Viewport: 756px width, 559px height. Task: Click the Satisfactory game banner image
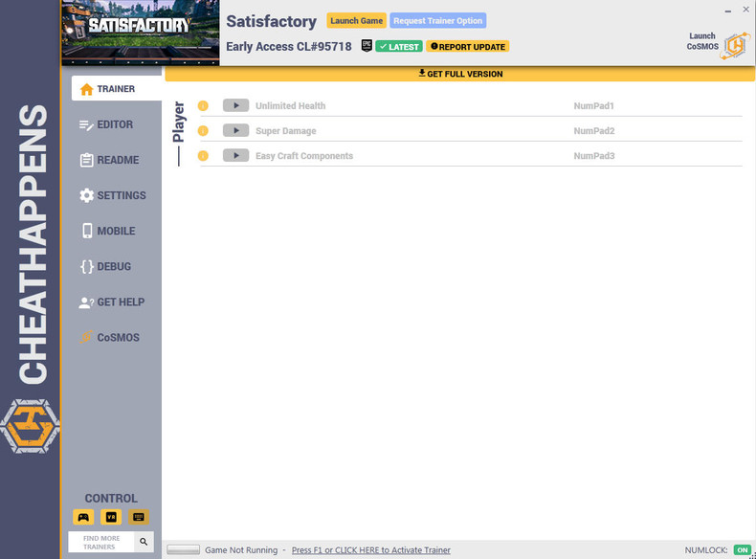coord(141,33)
